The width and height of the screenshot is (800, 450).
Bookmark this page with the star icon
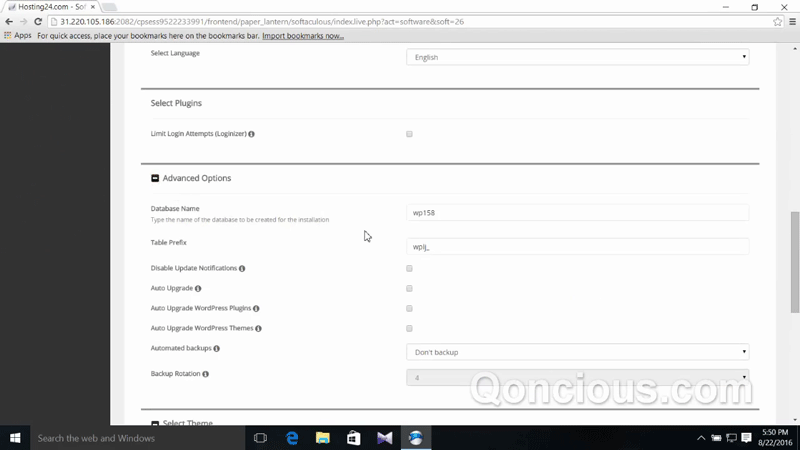click(x=778, y=21)
